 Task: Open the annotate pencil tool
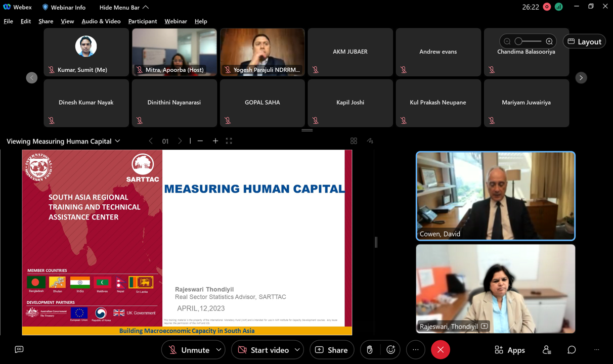click(x=370, y=141)
